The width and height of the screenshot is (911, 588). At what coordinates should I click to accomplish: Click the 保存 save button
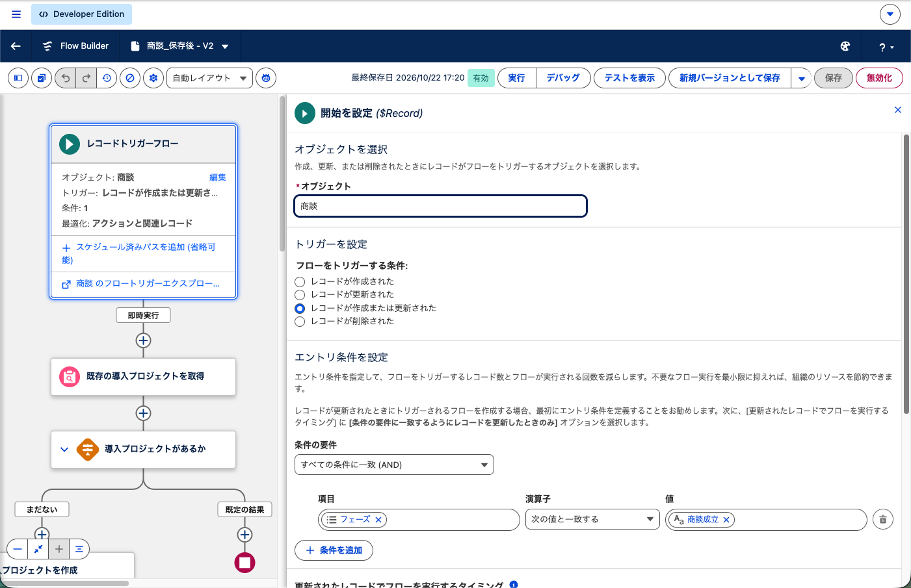834,78
